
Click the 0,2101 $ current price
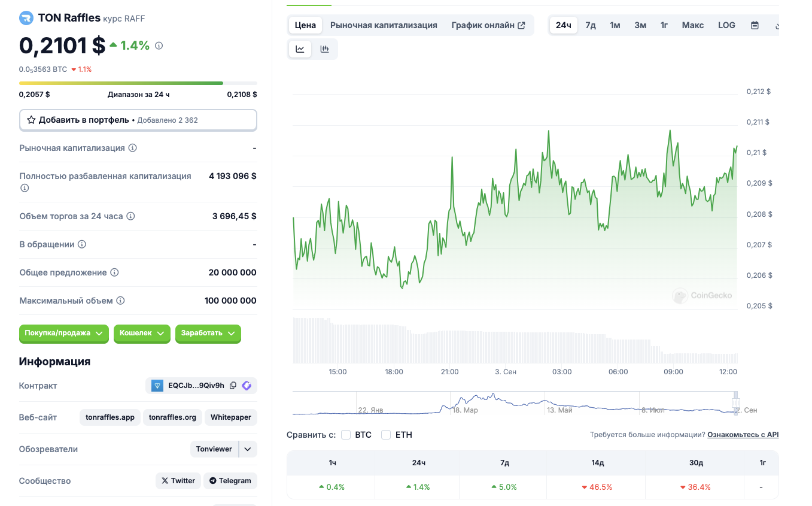click(x=62, y=46)
